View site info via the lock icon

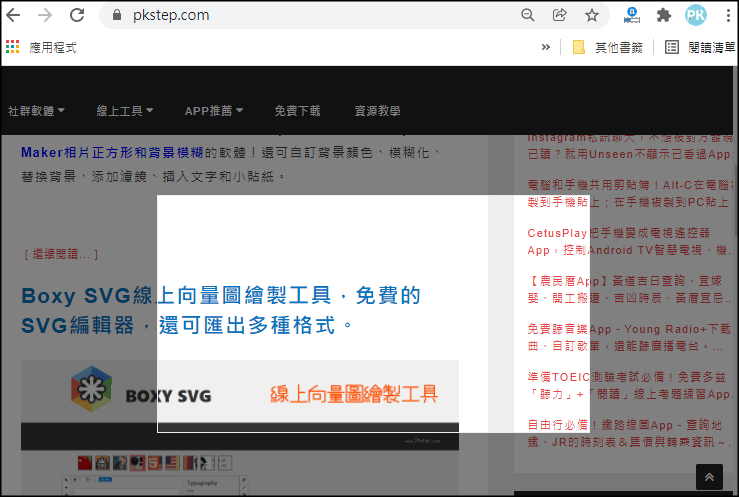click(x=117, y=16)
